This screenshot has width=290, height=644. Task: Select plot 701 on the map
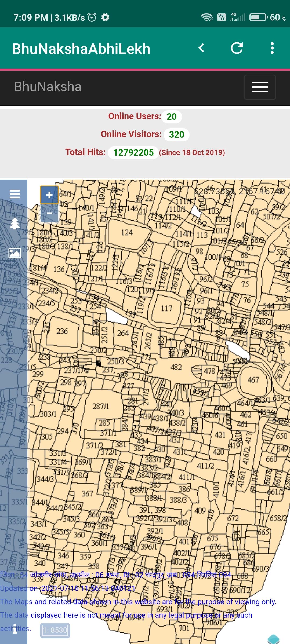pyautogui.click(x=184, y=628)
